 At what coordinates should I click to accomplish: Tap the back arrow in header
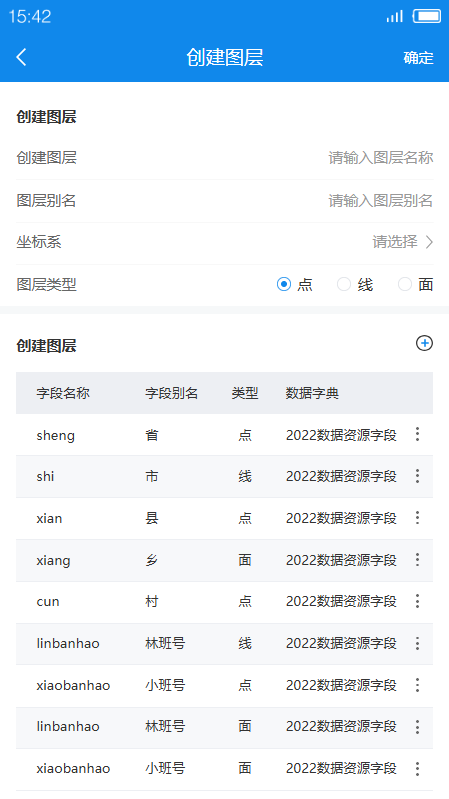pos(21,57)
